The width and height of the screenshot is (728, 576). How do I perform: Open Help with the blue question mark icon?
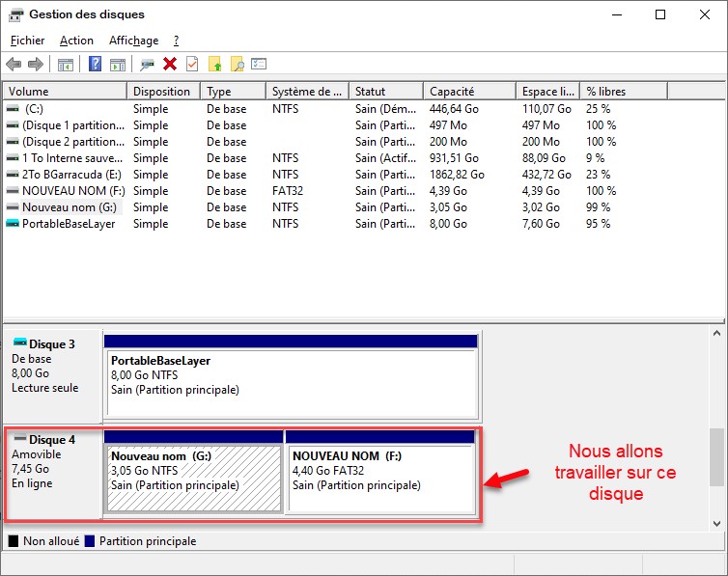coord(96,64)
